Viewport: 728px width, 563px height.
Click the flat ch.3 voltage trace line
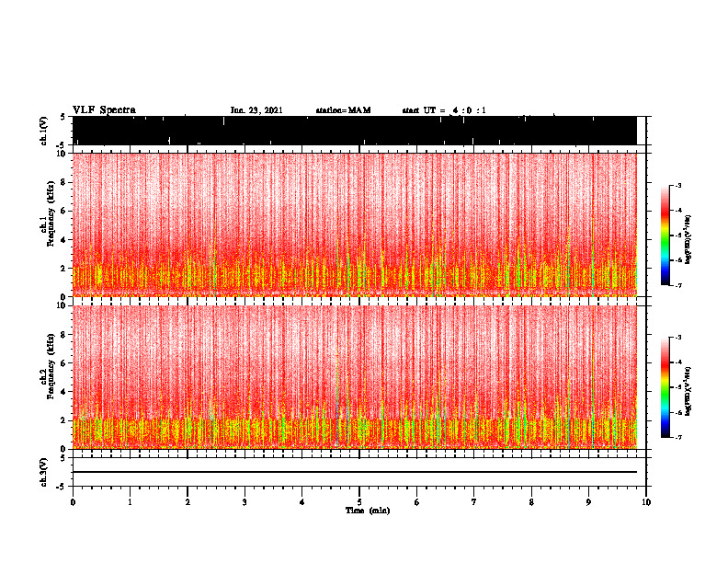(x=355, y=472)
